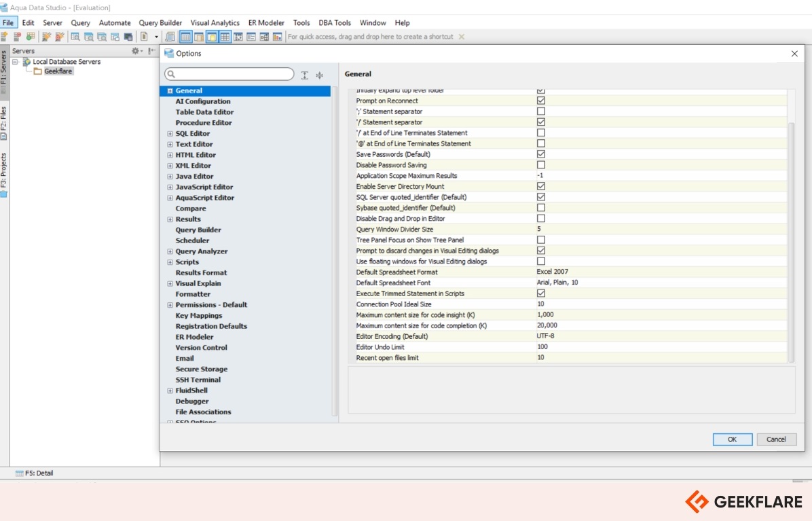The width and height of the screenshot is (812, 521).
Task: Toggle Execute Trimmed Statement in Scripts checkbox
Action: (541, 293)
